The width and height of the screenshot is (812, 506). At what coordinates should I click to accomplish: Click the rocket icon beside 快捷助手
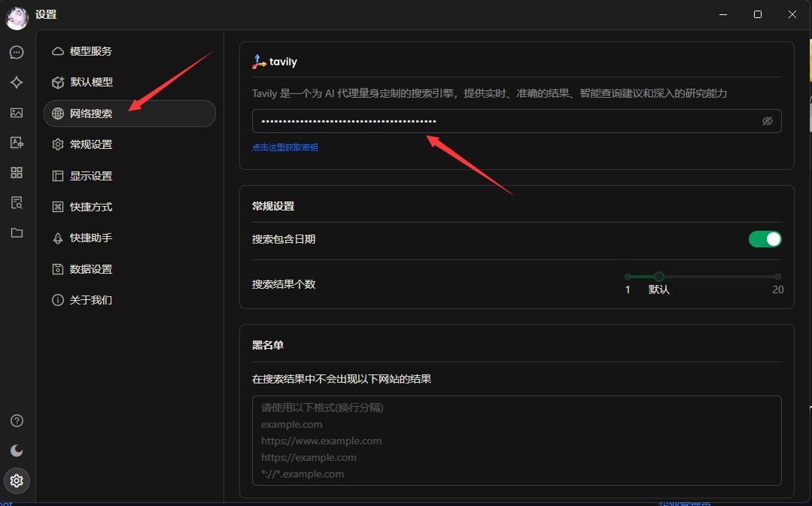[58, 238]
